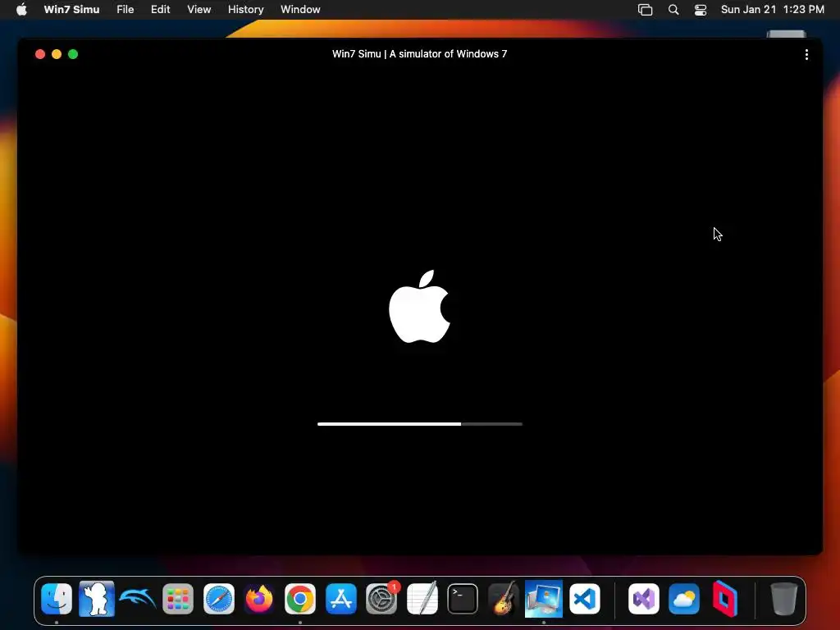Launch GarageBand from the Dock
The height and width of the screenshot is (630, 840).
point(503,598)
